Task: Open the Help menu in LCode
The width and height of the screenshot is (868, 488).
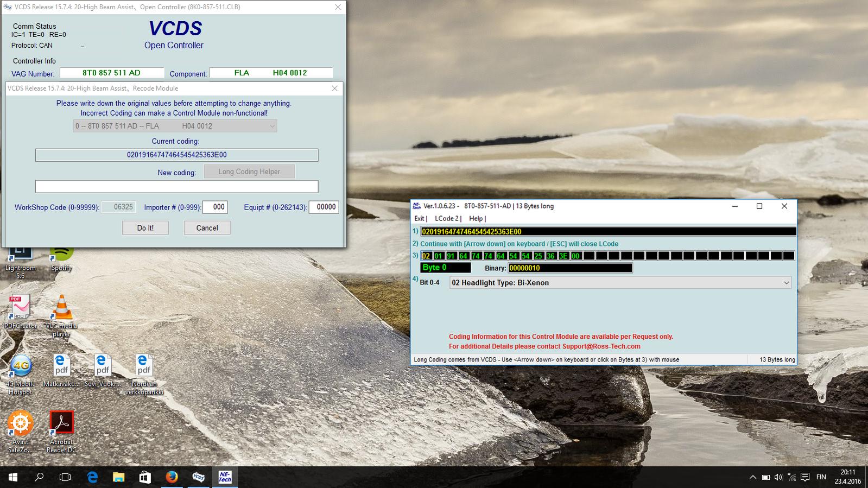Action: pyautogui.click(x=476, y=219)
